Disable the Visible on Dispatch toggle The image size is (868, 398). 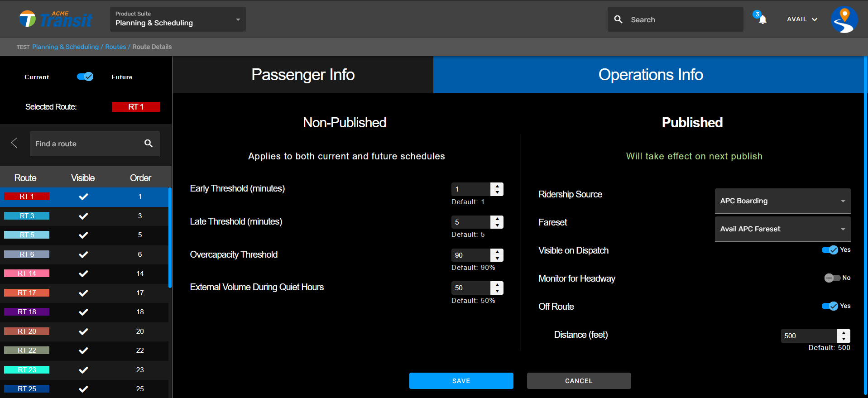pos(830,250)
